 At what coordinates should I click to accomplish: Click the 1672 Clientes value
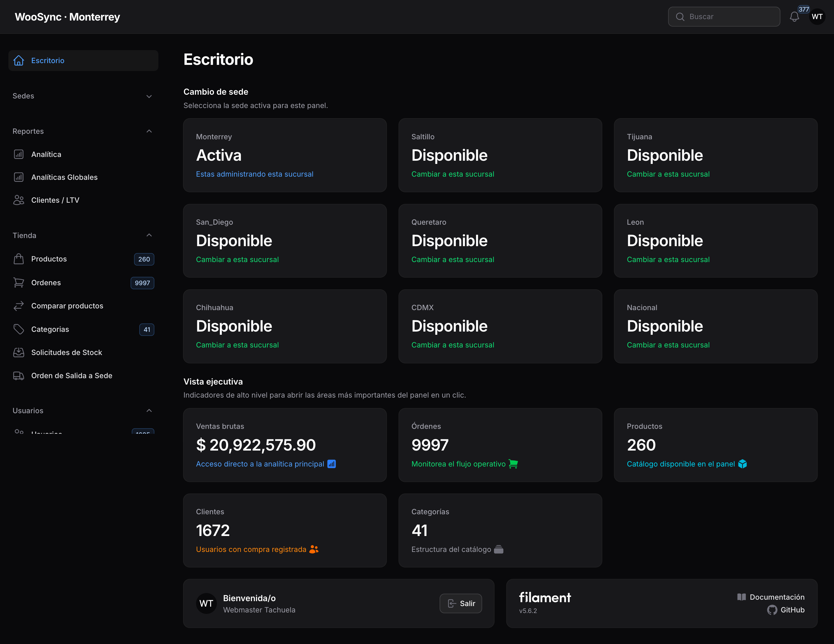click(213, 530)
